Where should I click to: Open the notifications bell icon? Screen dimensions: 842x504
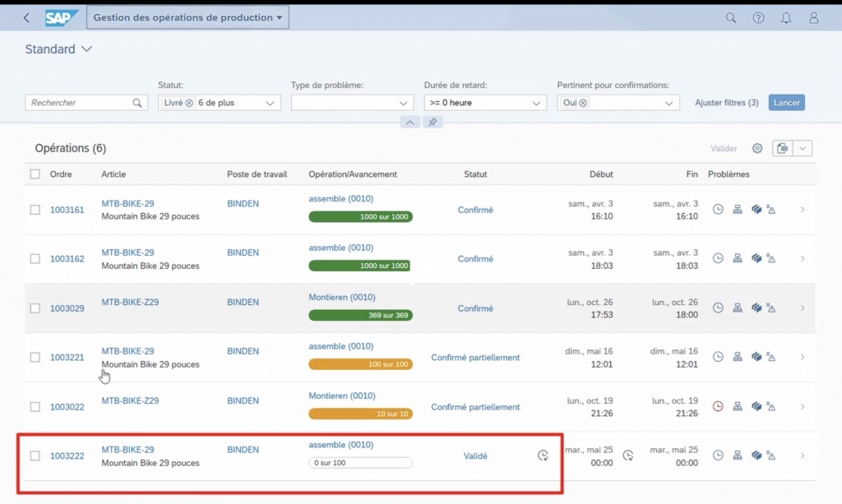(x=786, y=17)
